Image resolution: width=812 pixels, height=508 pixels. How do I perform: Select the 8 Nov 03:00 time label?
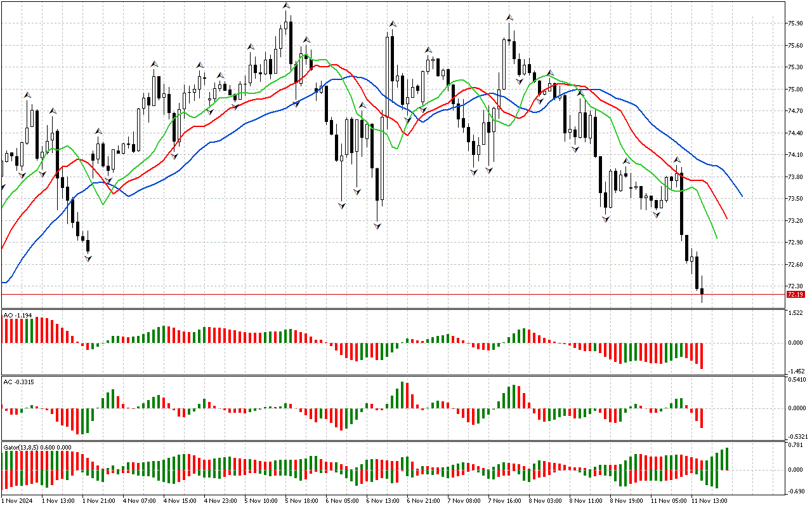pyautogui.click(x=545, y=501)
